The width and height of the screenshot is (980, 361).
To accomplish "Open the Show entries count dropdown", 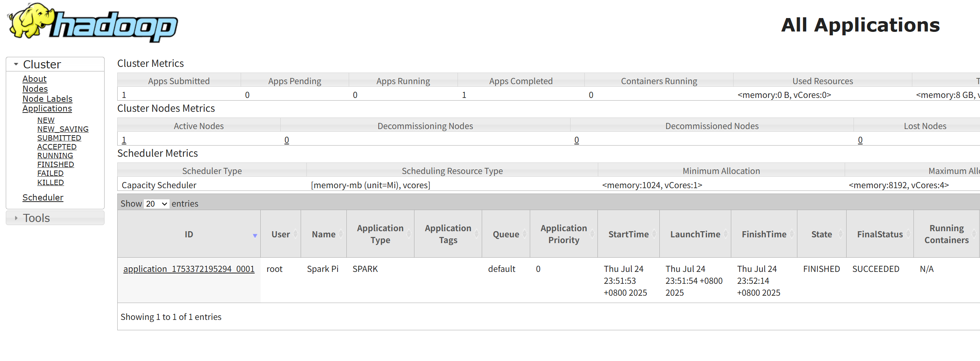I will 156,204.
